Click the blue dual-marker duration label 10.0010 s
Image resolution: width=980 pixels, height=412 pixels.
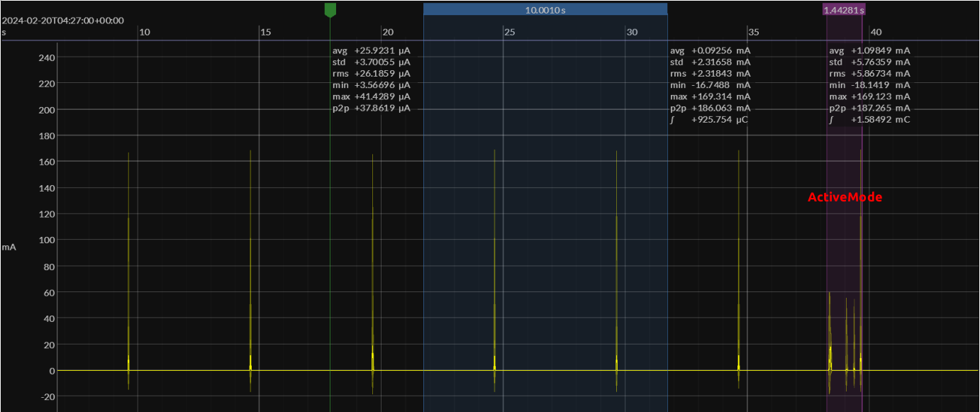[x=545, y=9]
